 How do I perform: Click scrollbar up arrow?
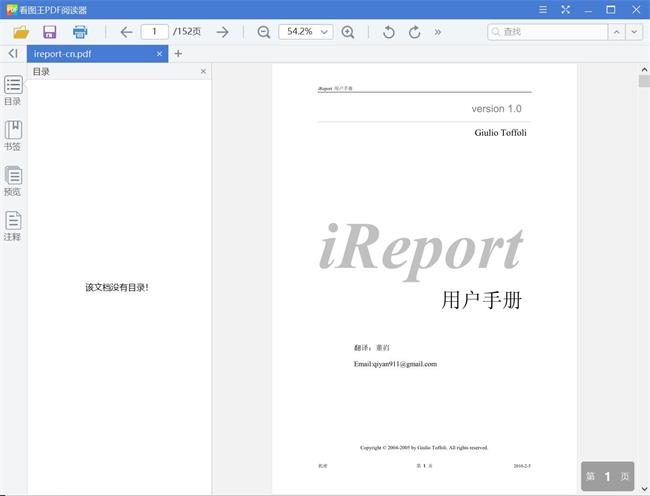pos(644,69)
